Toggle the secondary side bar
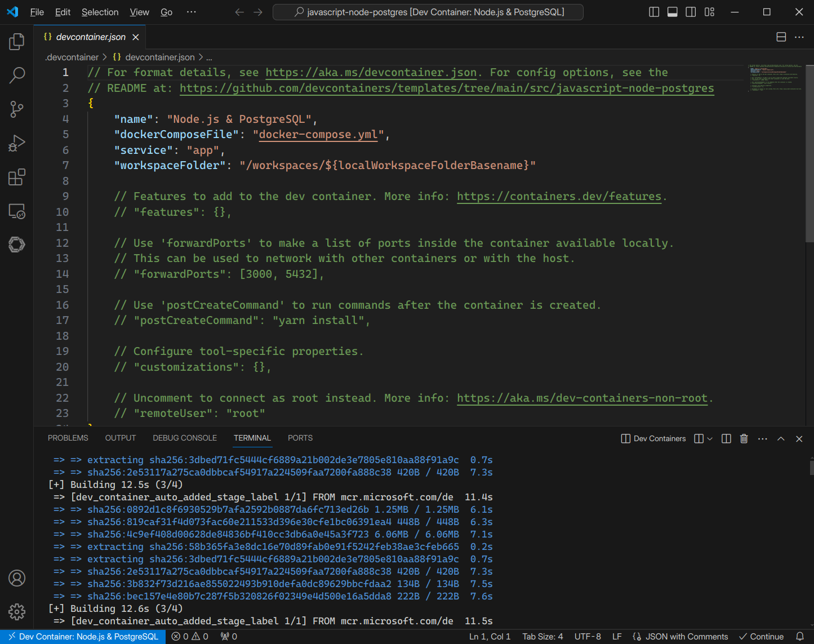The image size is (814, 644). (x=691, y=12)
